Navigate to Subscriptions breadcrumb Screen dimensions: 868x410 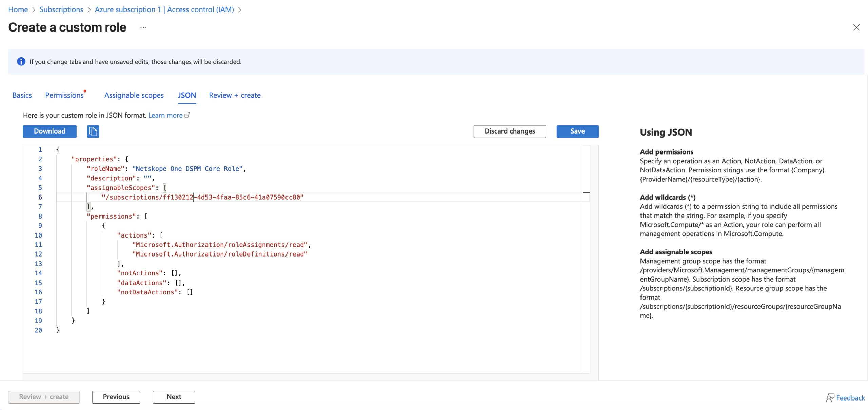coord(61,9)
